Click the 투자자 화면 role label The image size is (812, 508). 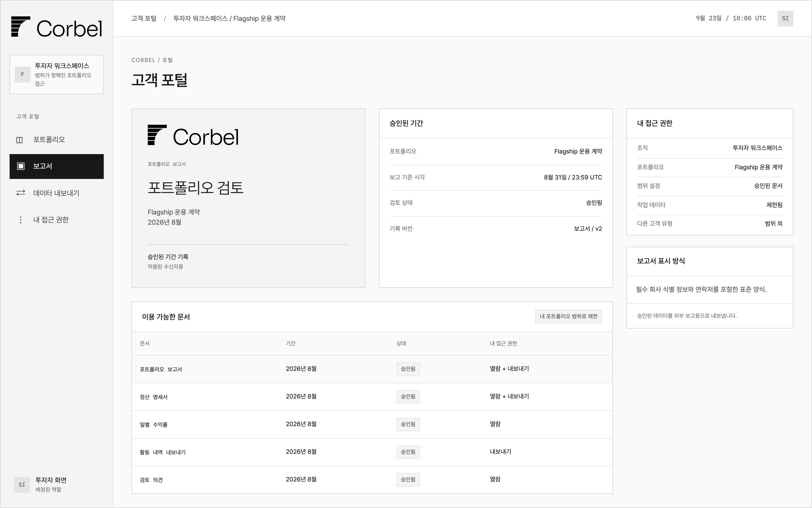click(x=51, y=480)
